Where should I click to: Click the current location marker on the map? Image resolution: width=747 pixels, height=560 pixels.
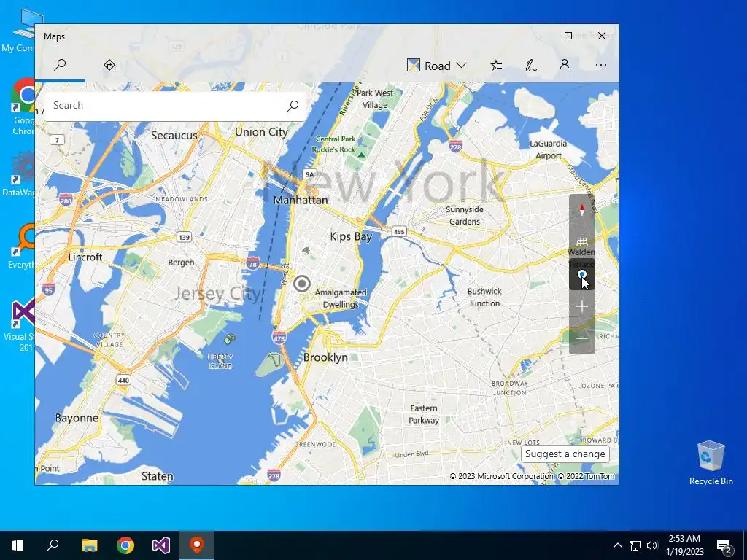[x=301, y=284]
